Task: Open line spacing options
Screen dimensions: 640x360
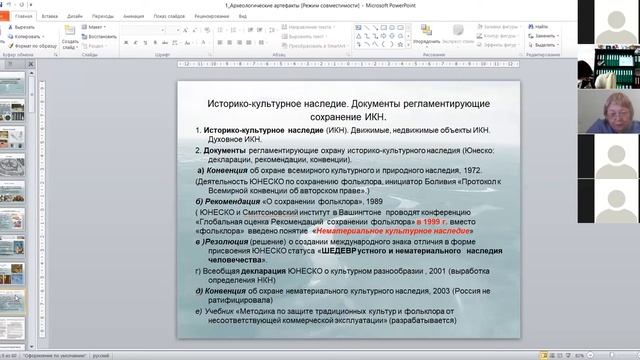Action: 272,30
